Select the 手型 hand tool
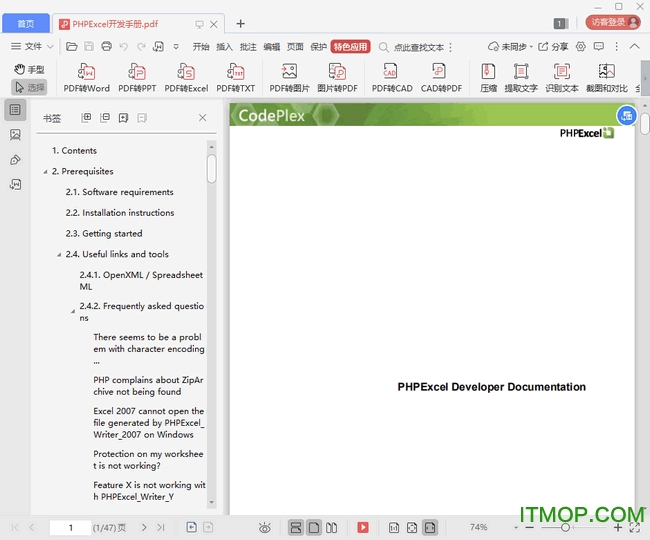The image size is (650, 540). (29, 69)
